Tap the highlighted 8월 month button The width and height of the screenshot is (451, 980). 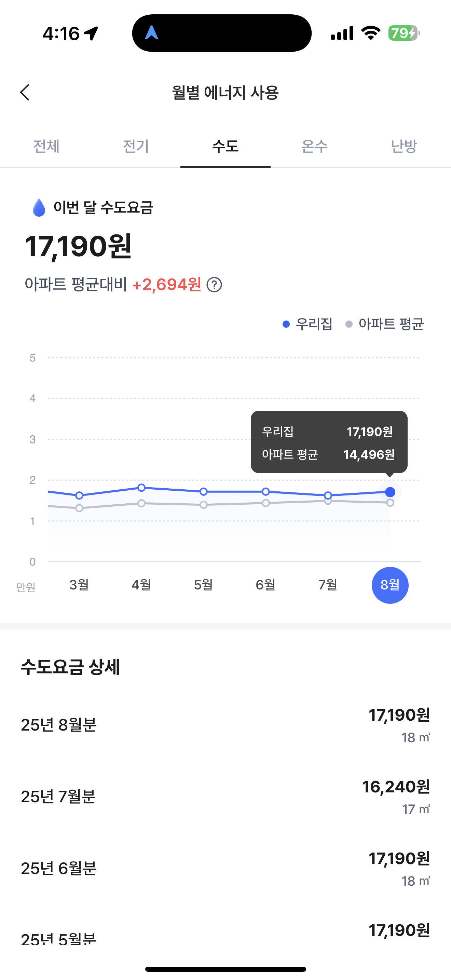[390, 585]
